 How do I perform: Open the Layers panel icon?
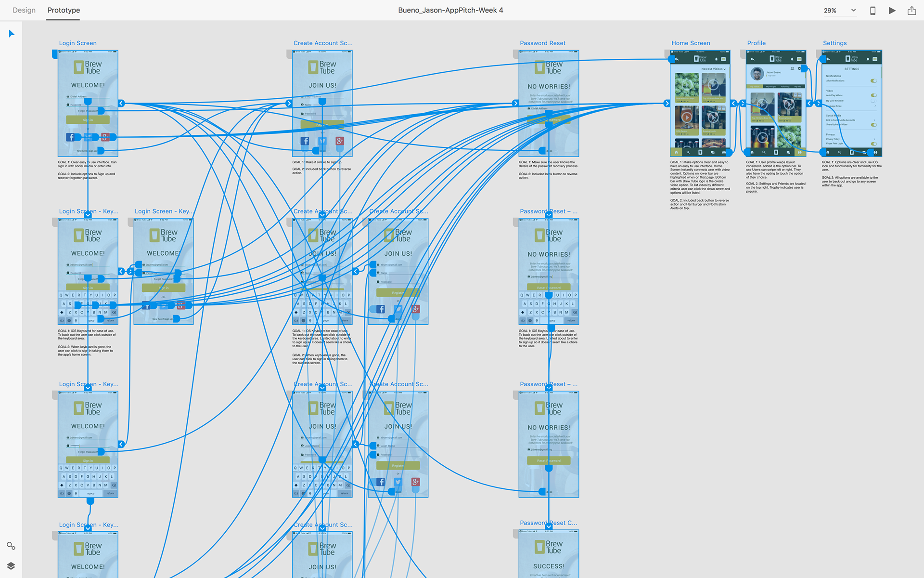coord(11,566)
